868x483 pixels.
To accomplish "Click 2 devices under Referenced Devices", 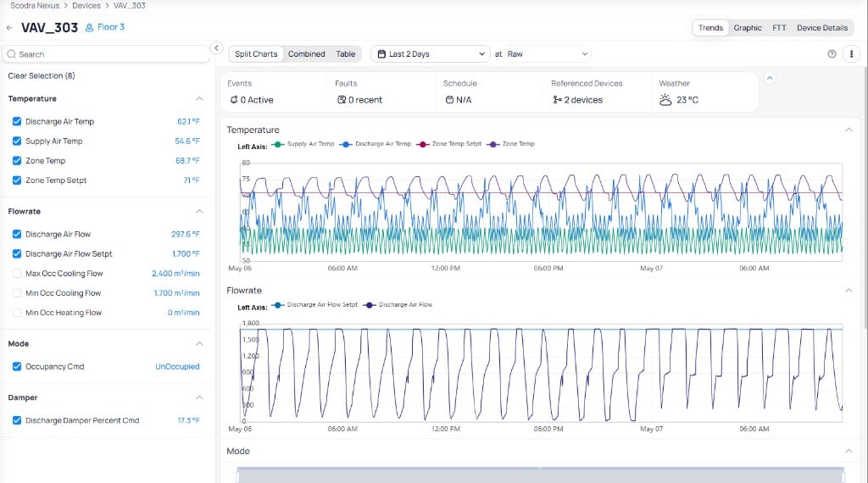I will (583, 100).
